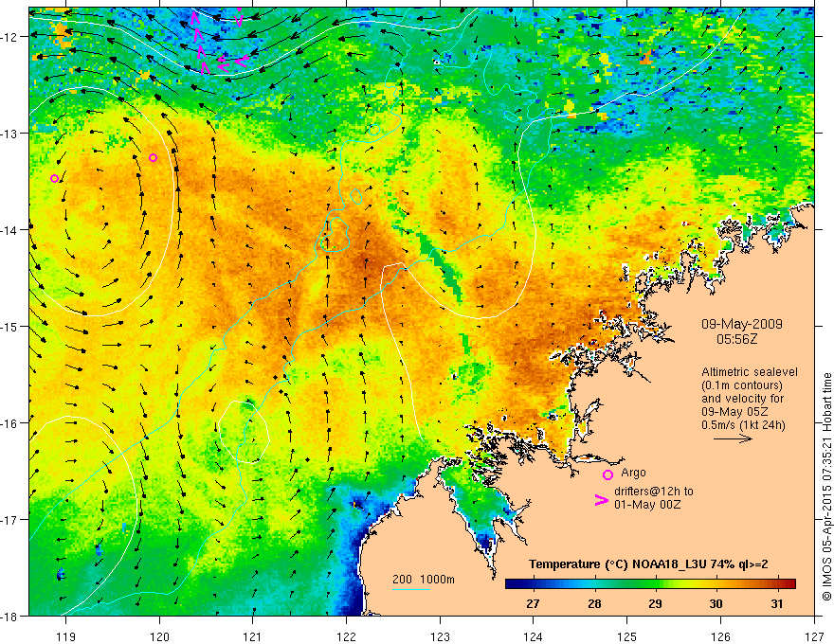Click the longitude axis label '126'
This screenshot has height=644, width=834.
click(720, 636)
